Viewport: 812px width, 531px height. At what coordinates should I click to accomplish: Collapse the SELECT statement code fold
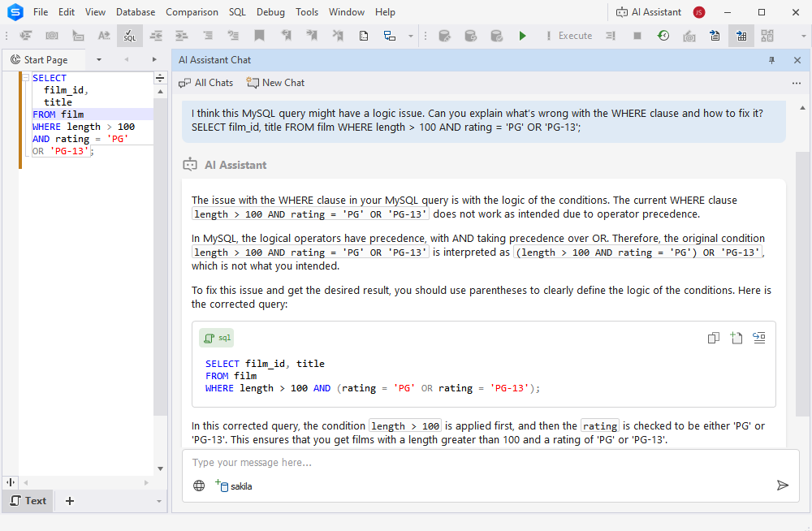pos(25,78)
